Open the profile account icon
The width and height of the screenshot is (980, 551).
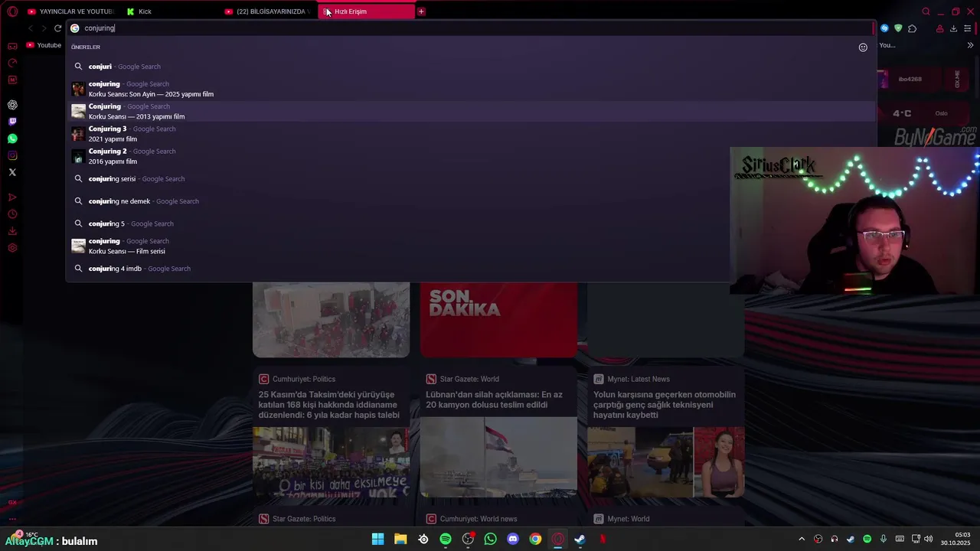[x=939, y=28]
